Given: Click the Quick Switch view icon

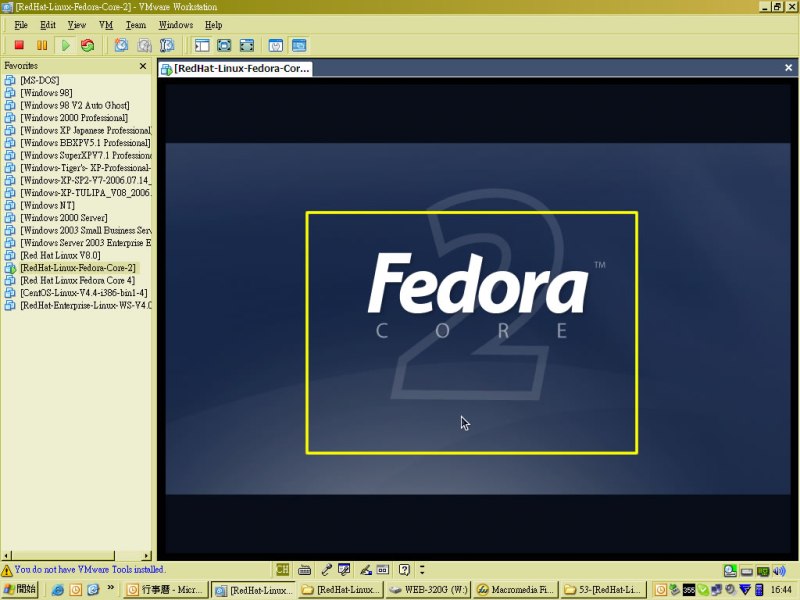Looking at the screenshot, I should pos(224,45).
